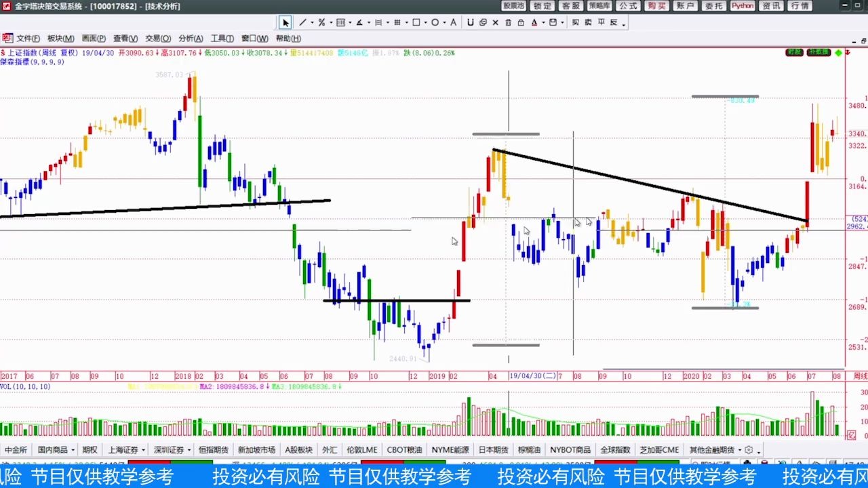Open the 查看(V) menu

(x=125, y=39)
